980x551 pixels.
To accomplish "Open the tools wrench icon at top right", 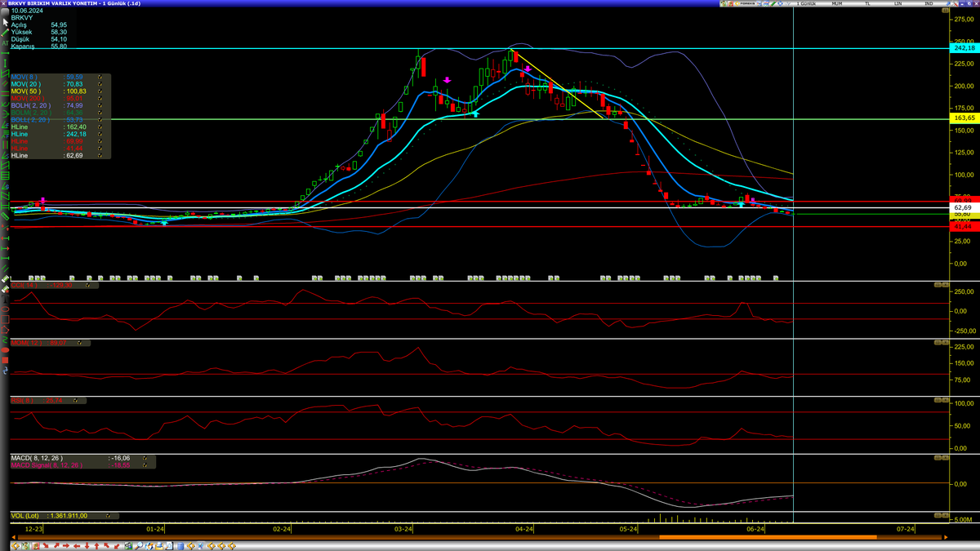I will click(x=955, y=4).
